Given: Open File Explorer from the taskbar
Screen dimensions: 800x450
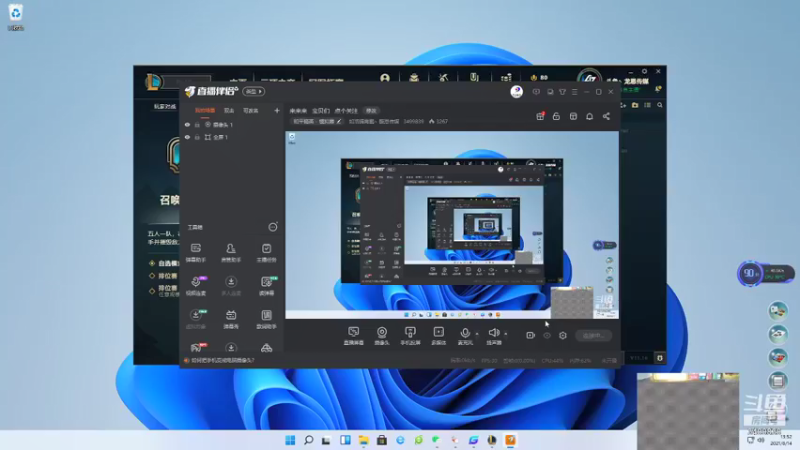Looking at the screenshot, I should tap(363, 440).
